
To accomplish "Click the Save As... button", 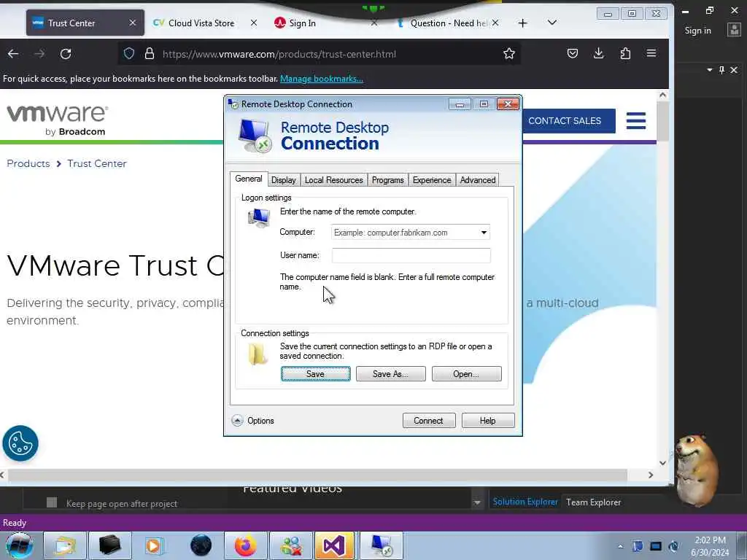I will click(391, 374).
